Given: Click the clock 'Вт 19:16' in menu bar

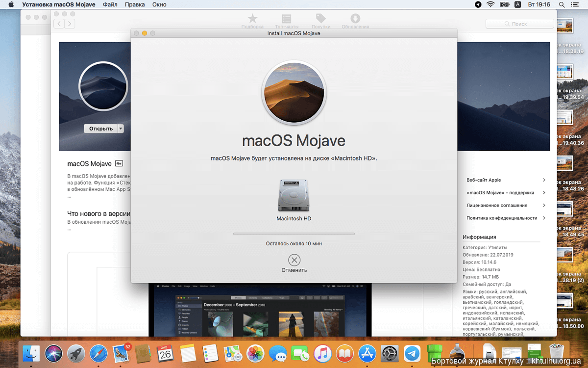Looking at the screenshot, I should coord(539,4).
